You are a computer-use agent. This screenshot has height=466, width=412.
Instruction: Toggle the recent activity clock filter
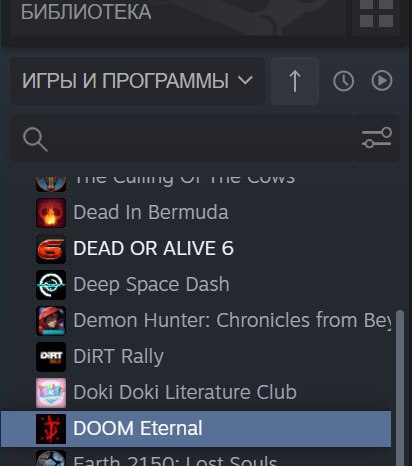(x=343, y=81)
